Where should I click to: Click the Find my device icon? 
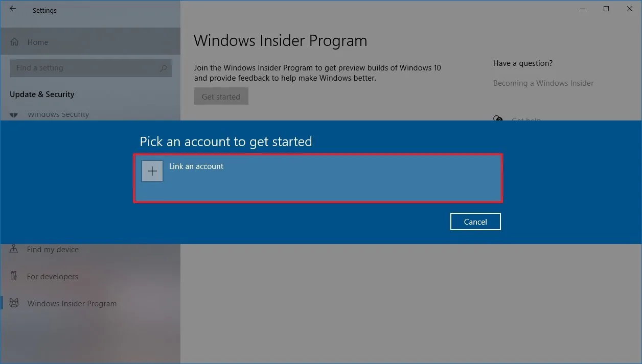click(14, 250)
